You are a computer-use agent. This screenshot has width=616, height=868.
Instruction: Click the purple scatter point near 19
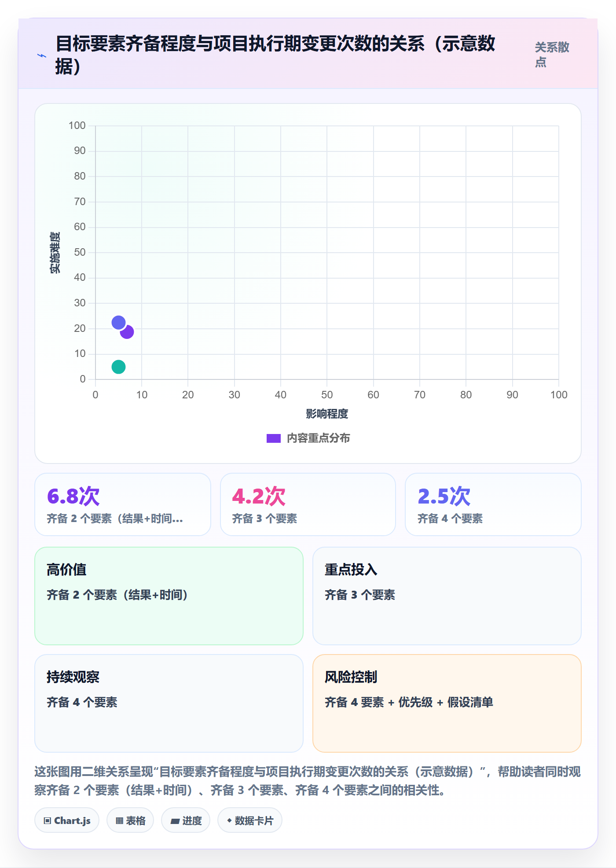click(127, 332)
